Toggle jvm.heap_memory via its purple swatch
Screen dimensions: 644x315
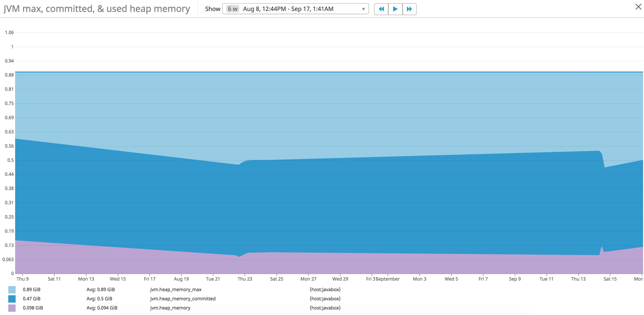[x=12, y=308]
